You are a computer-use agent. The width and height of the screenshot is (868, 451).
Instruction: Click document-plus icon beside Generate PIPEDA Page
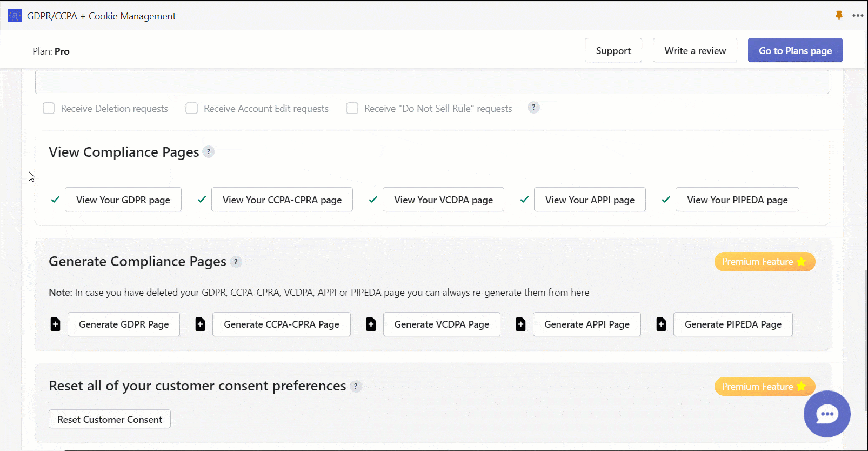(661, 324)
